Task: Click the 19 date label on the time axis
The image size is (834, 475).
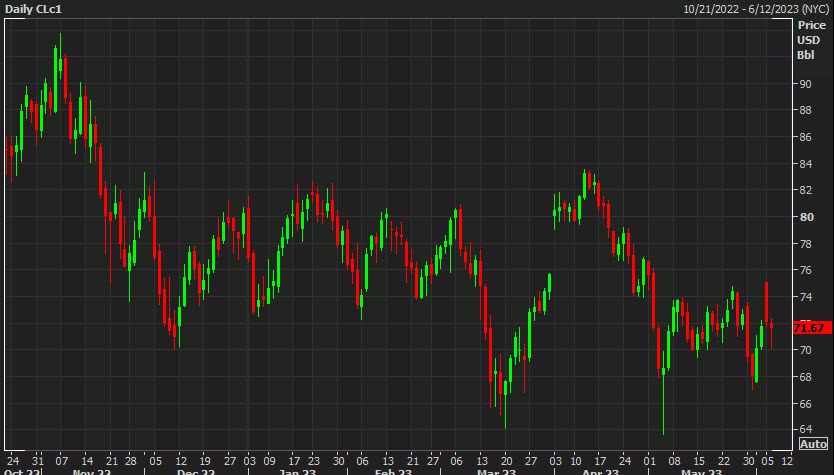Action: (x=205, y=461)
